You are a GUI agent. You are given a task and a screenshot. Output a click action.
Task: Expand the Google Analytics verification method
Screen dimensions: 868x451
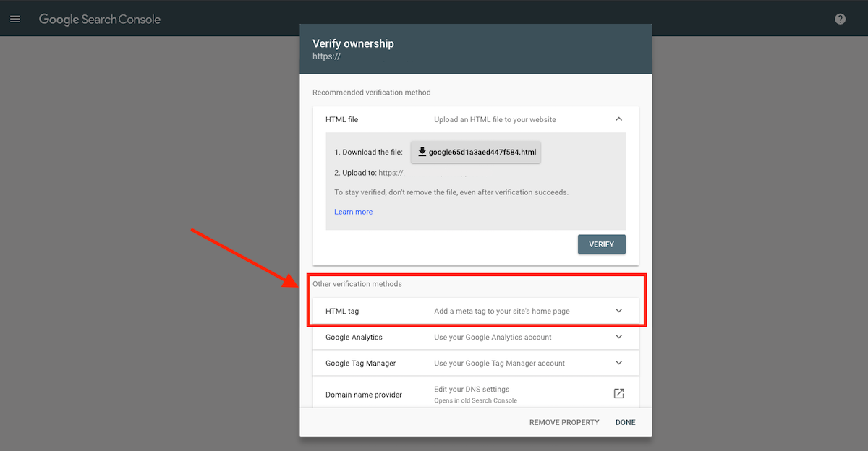pos(618,337)
